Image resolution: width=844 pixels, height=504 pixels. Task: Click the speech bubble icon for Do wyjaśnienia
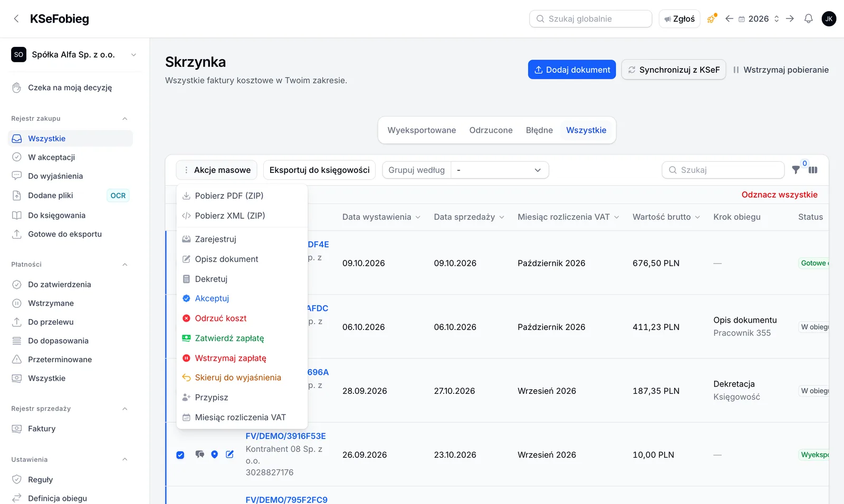tap(17, 176)
